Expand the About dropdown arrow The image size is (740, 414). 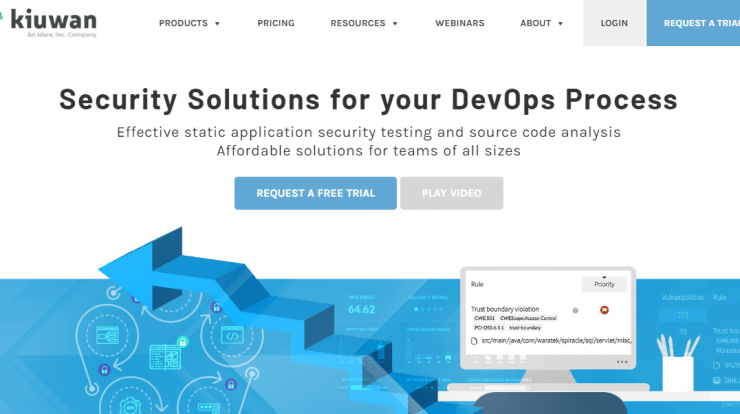point(561,24)
